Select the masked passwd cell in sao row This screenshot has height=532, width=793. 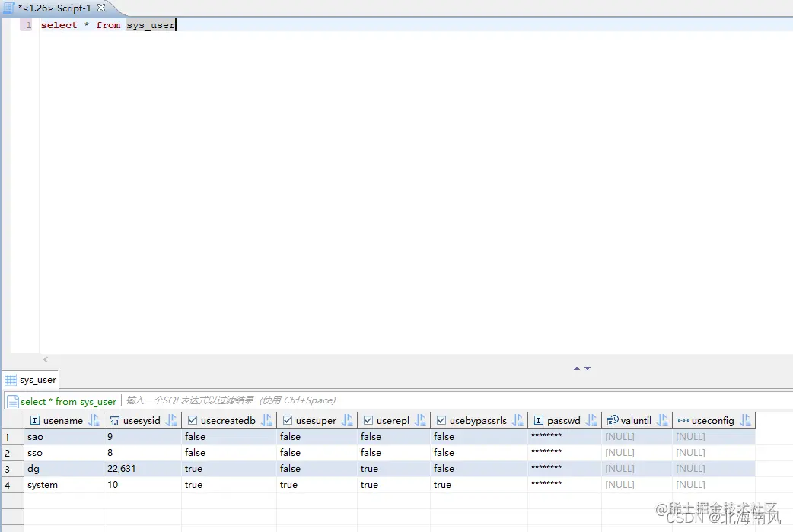pyautogui.click(x=565, y=437)
